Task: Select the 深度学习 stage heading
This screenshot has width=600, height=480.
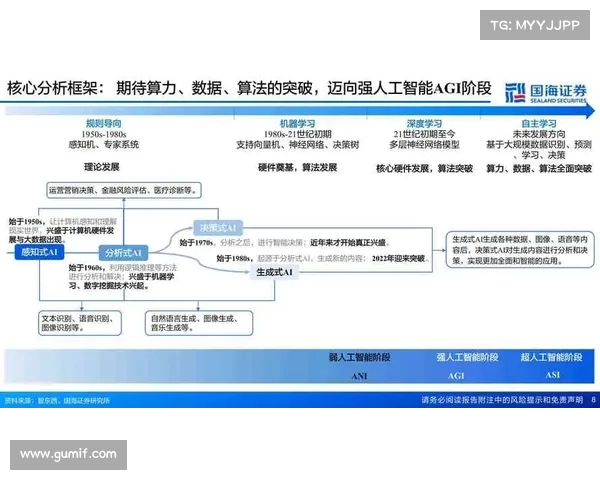Action: point(424,124)
